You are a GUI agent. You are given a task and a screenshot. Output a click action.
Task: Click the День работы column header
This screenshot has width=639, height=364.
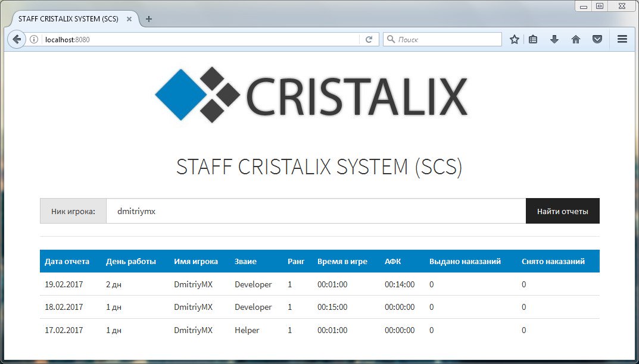click(x=131, y=261)
